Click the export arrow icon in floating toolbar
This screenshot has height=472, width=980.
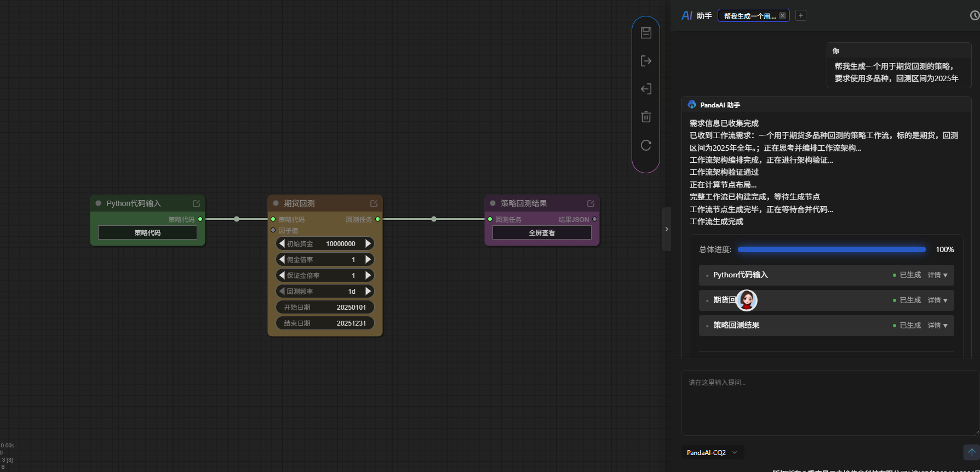pos(646,61)
